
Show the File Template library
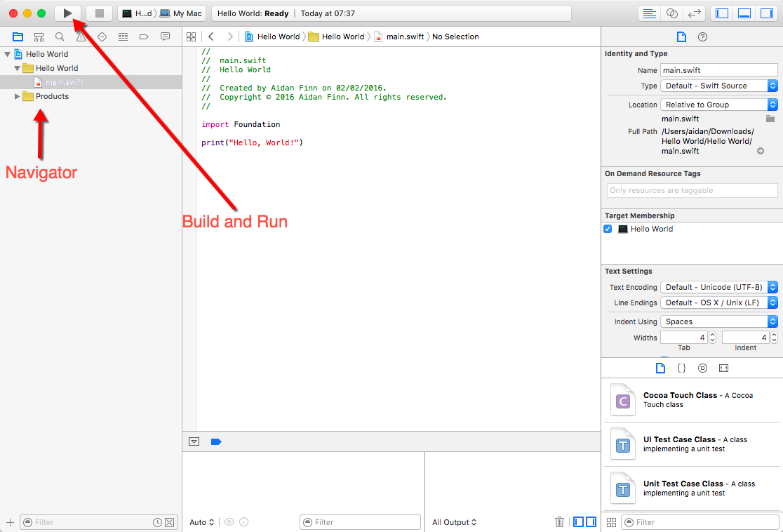pyautogui.click(x=660, y=368)
